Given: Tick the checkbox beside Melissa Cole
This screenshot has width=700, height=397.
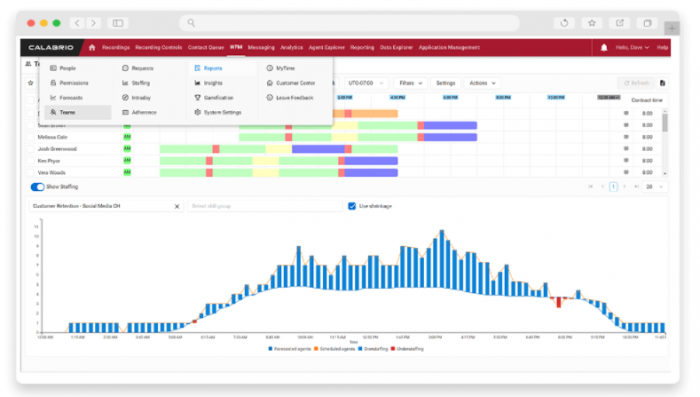Looking at the screenshot, I should (x=30, y=137).
